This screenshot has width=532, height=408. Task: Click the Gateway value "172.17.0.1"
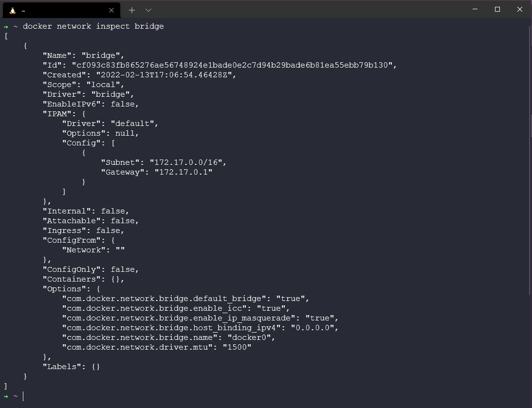pyautogui.click(x=183, y=172)
